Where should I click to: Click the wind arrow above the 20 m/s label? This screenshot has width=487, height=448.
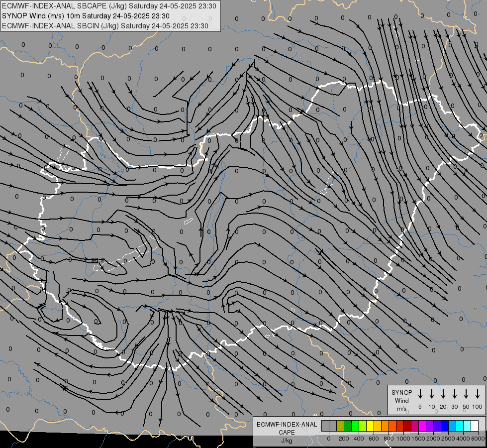(443, 394)
